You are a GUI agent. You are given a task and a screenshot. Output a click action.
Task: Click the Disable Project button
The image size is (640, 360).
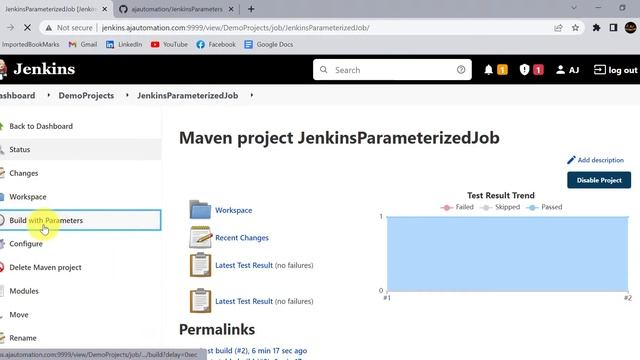[599, 180]
